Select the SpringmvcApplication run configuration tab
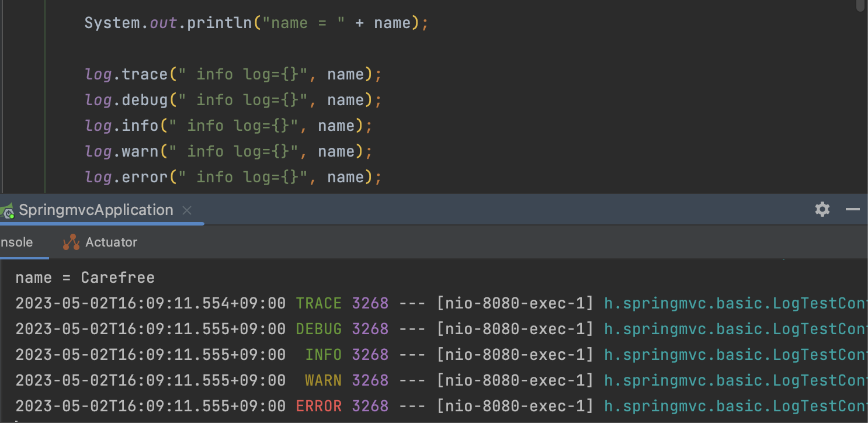Viewport: 868px width, 423px height. 96,210
